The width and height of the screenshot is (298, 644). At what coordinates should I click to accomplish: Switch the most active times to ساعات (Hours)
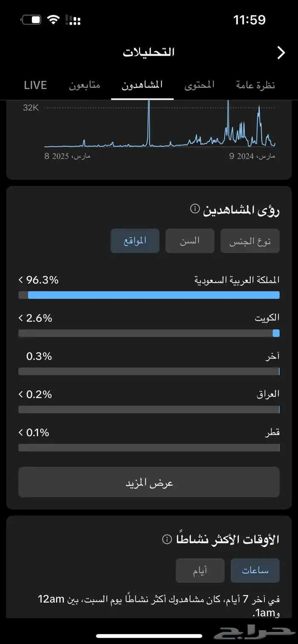pyautogui.click(x=255, y=570)
